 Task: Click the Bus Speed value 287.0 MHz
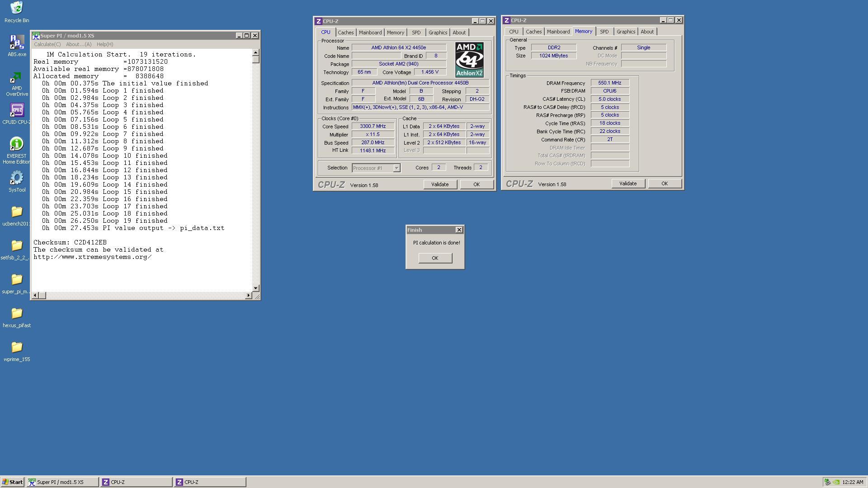click(373, 143)
